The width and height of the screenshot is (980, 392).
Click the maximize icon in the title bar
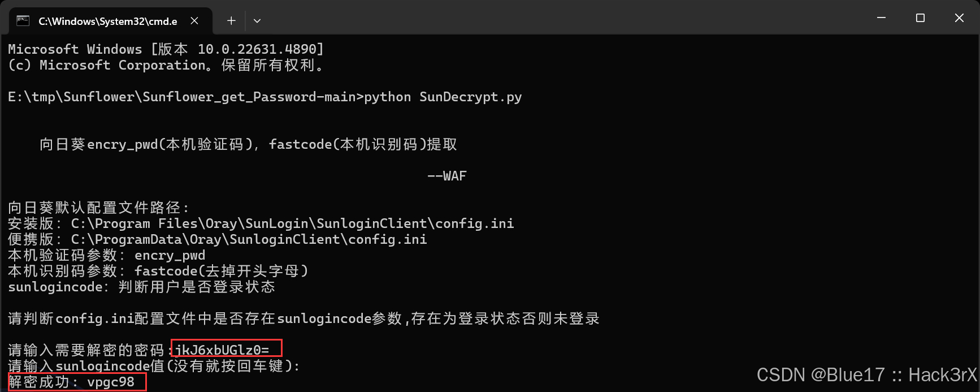click(920, 18)
